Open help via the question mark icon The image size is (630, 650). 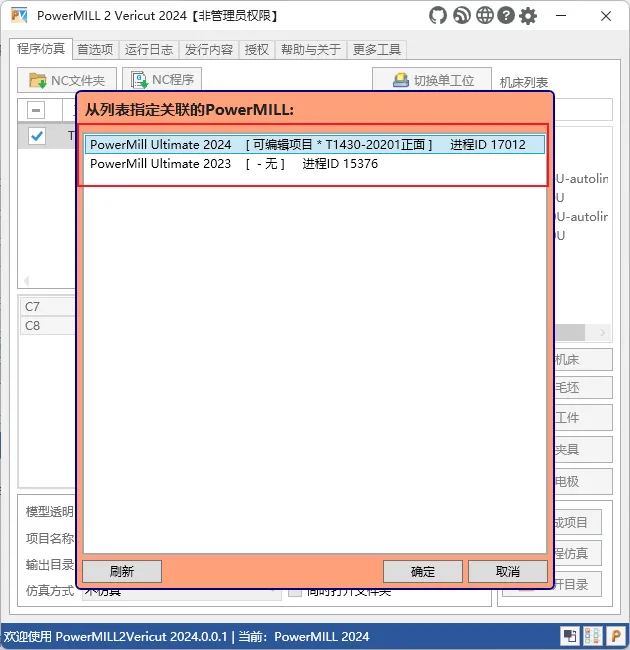point(506,16)
